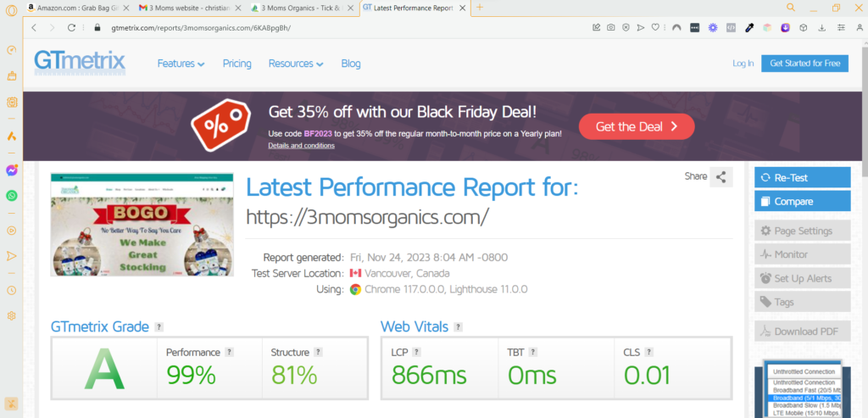Click the 3momsorganics site screenshot thumbnail
868x418 pixels.
pos(142,224)
